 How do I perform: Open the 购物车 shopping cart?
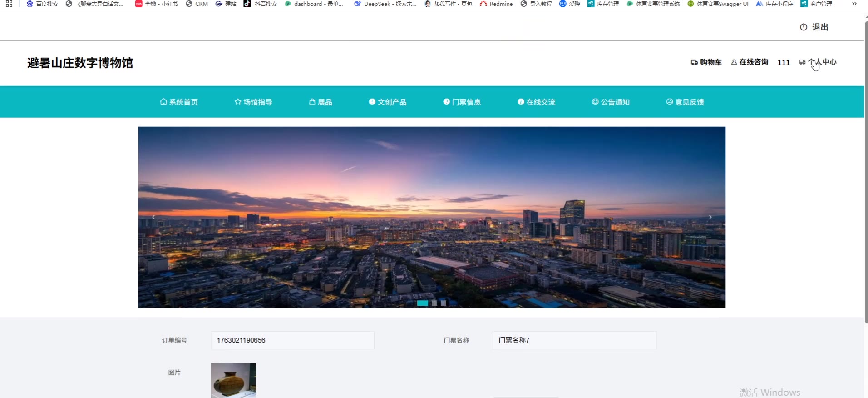pos(706,62)
